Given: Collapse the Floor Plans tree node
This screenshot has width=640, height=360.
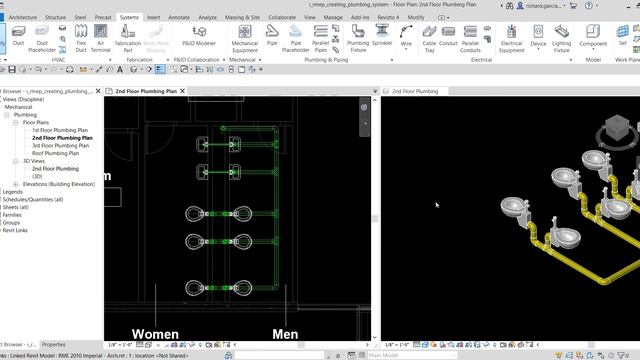Looking at the screenshot, I should click(x=16, y=122).
